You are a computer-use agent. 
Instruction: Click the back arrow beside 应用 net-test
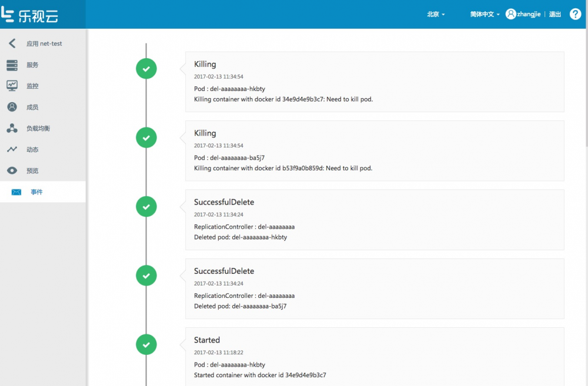point(12,43)
